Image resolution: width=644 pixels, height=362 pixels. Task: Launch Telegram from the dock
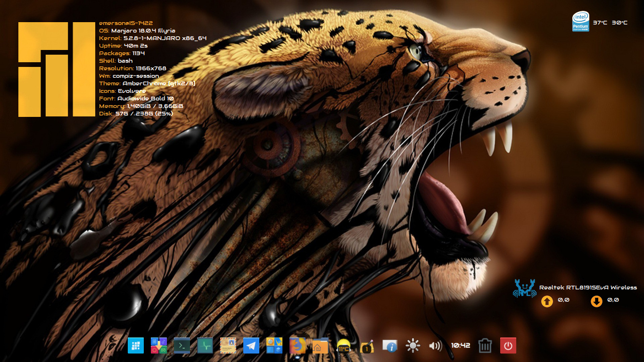[251, 346]
